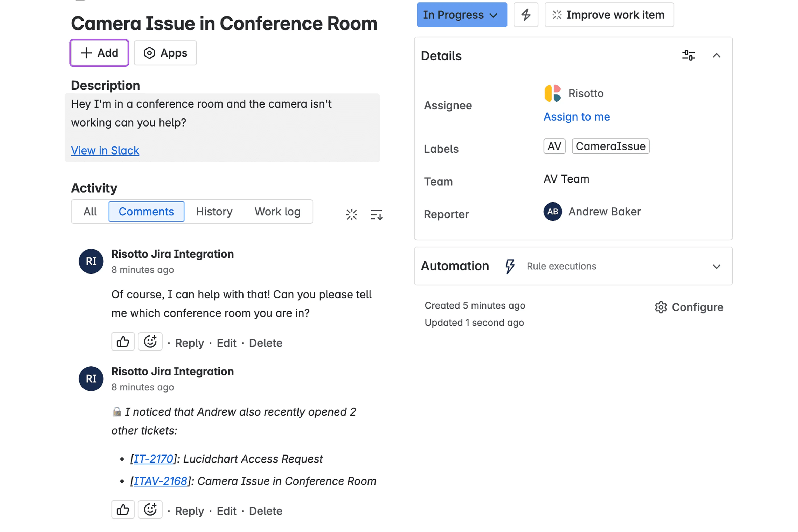Image resolution: width=798 pixels, height=532 pixels.
Task: Click Assign to me link
Action: [576, 117]
